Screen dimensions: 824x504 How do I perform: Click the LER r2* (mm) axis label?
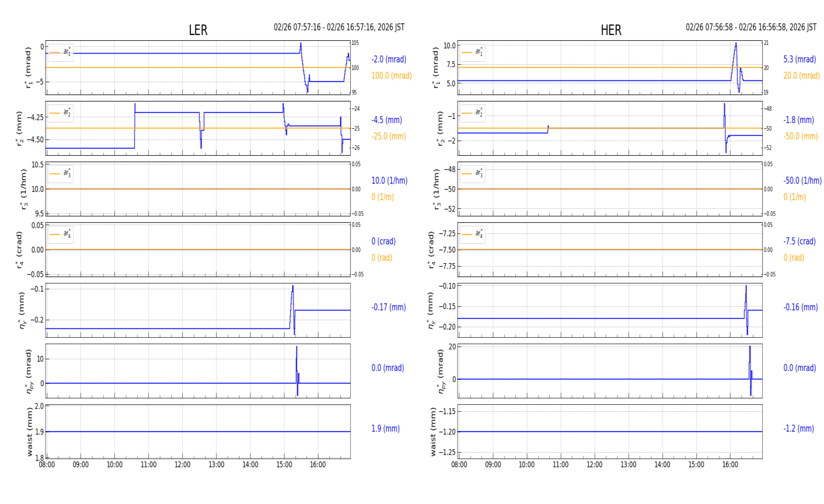(x=19, y=128)
